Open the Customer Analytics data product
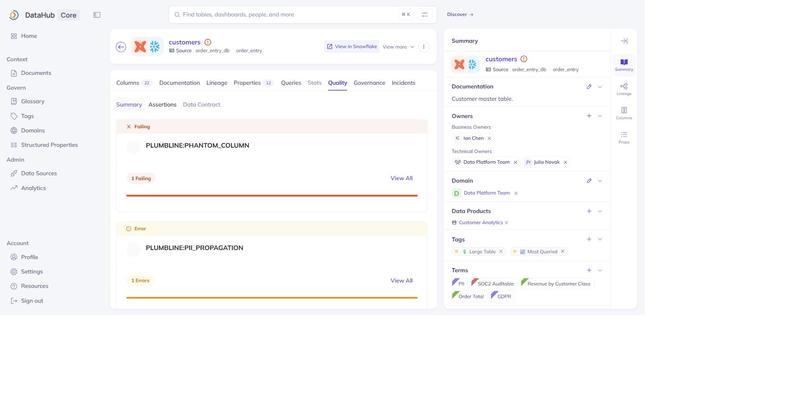The width and height of the screenshot is (806, 394). click(480, 223)
